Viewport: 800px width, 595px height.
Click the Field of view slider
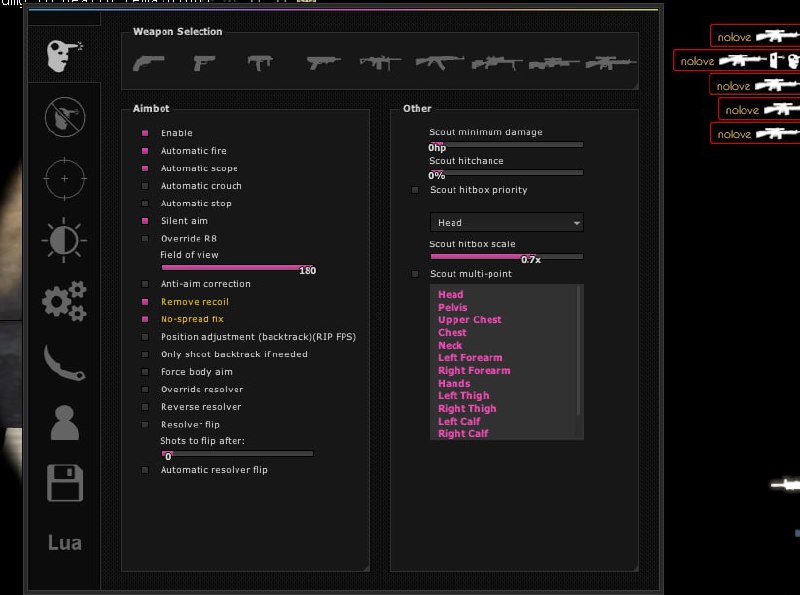(x=237, y=268)
